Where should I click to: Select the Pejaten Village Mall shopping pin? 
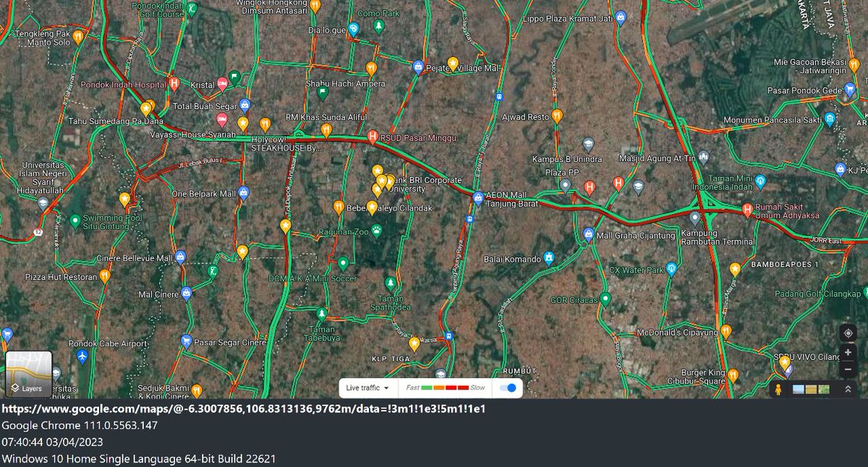[x=417, y=68]
